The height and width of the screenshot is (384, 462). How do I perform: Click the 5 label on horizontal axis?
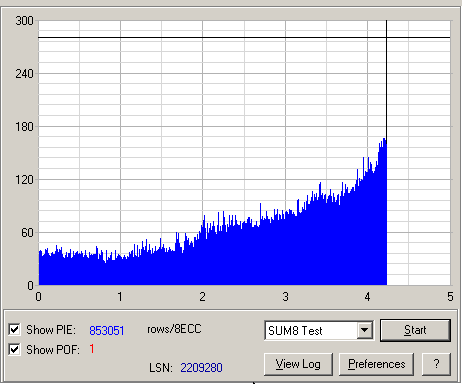pos(450,296)
